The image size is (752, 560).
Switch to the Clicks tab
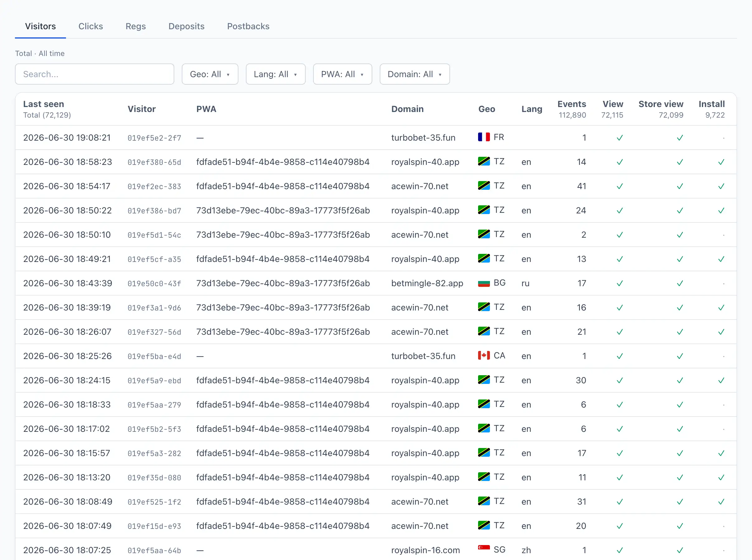tap(91, 26)
